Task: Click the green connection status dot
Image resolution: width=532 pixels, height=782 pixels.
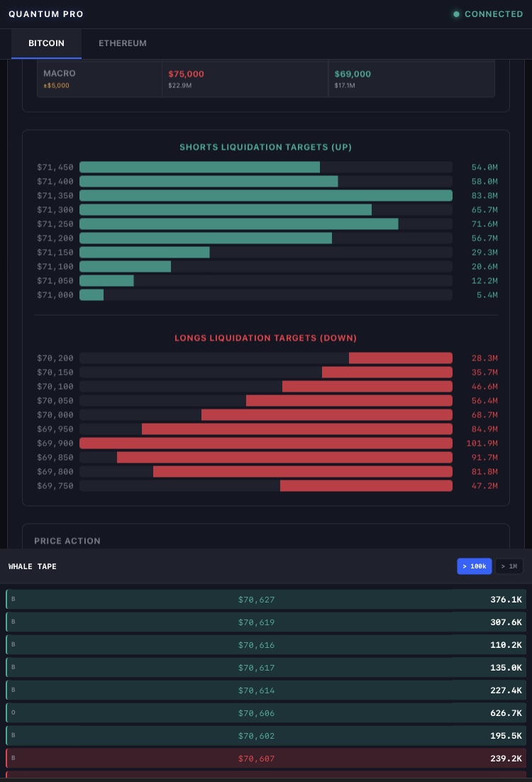Action: coord(457,14)
